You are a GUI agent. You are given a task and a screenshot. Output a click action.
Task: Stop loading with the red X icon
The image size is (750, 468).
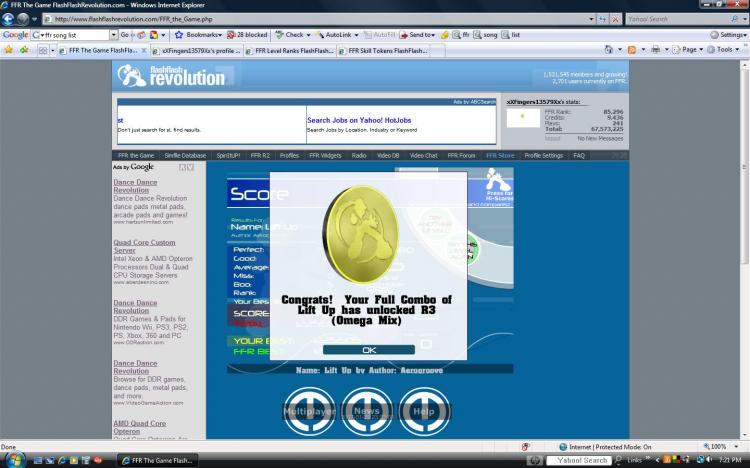click(615, 19)
